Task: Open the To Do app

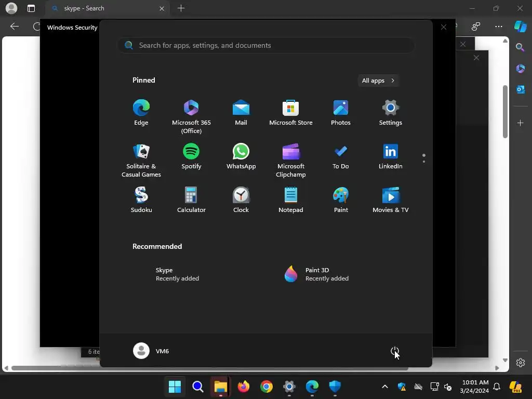Action: 341,157
